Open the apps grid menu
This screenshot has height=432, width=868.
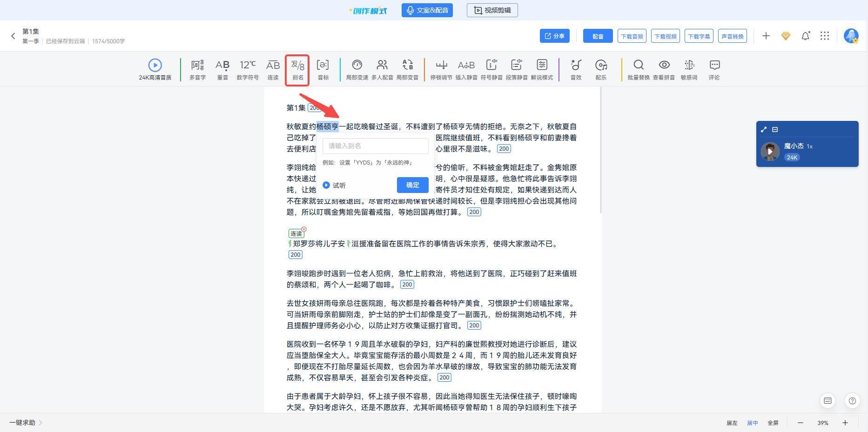[825, 36]
